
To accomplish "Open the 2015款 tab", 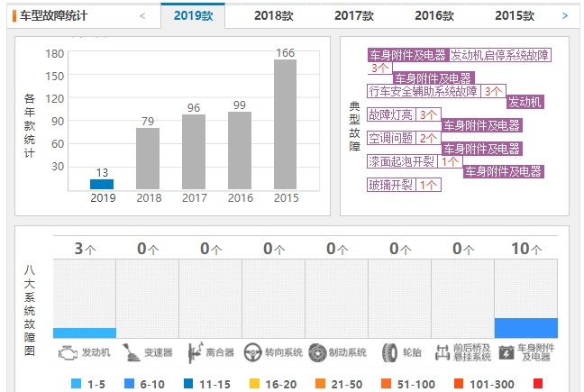I will 515,15.
